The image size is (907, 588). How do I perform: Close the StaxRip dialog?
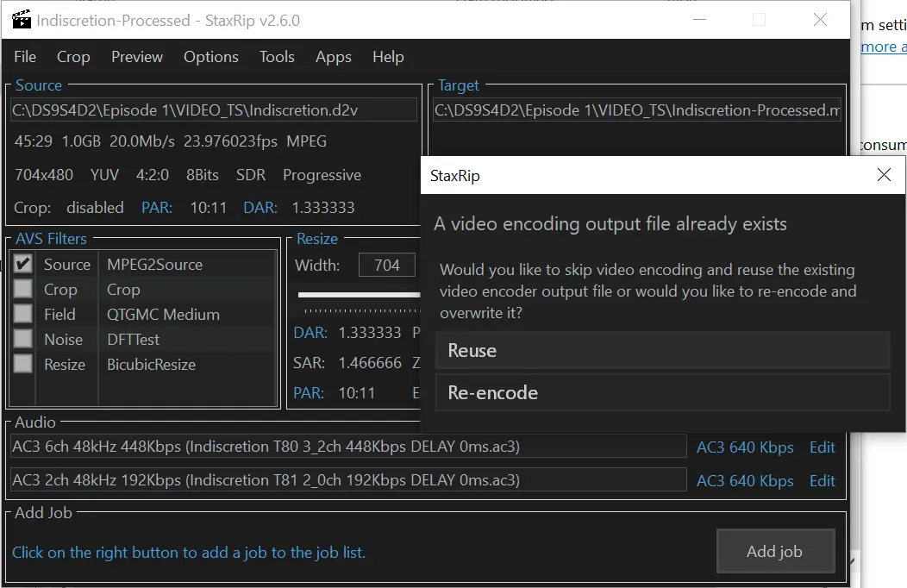click(x=883, y=175)
